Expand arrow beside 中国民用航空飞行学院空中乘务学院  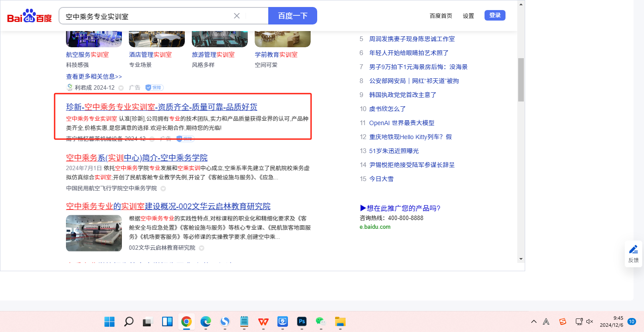click(163, 189)
